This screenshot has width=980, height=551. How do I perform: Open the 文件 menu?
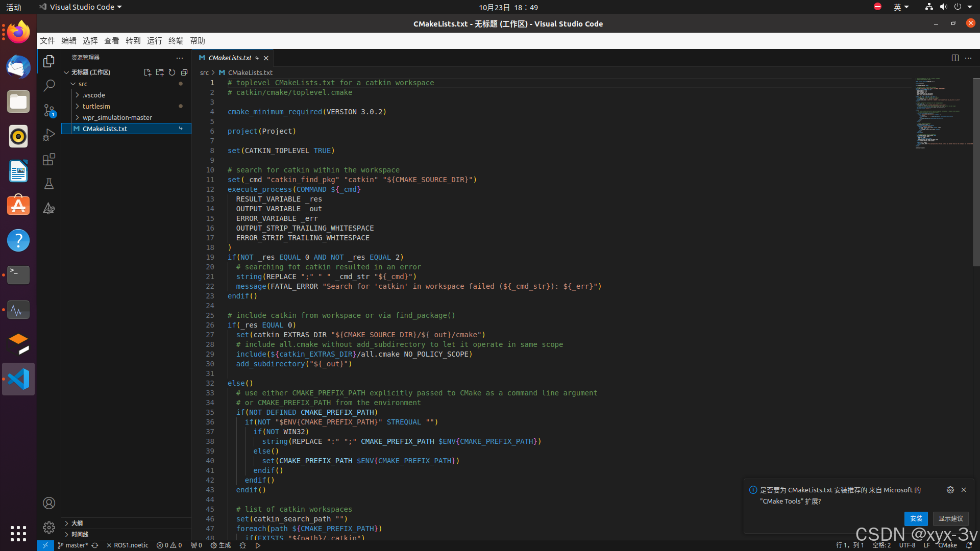click(x=47, y=41)
